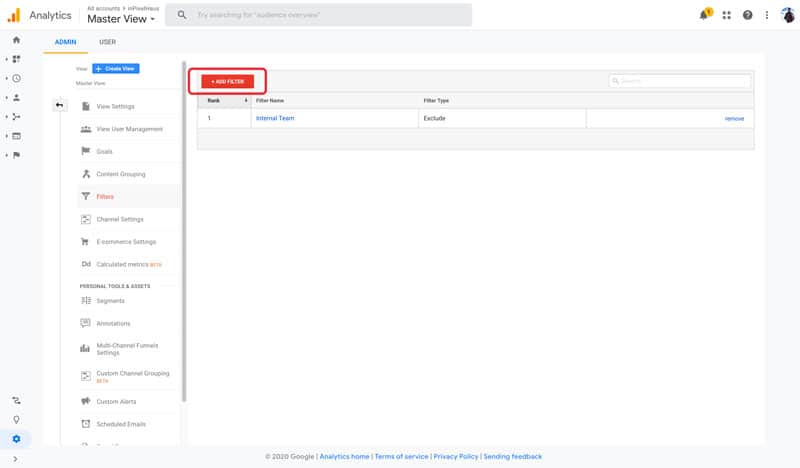Open Conversions flag icon in left rail
This screenshot has height=468, width=800.
pos(16,155)
